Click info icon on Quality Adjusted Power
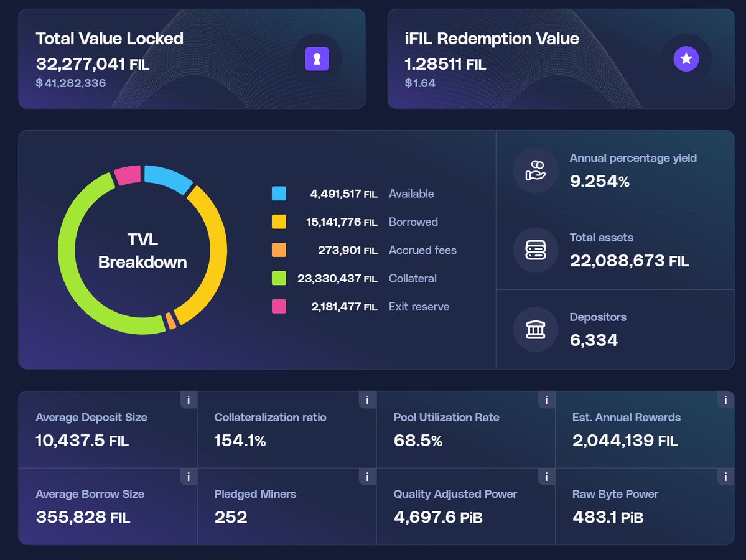 point(546,477)
